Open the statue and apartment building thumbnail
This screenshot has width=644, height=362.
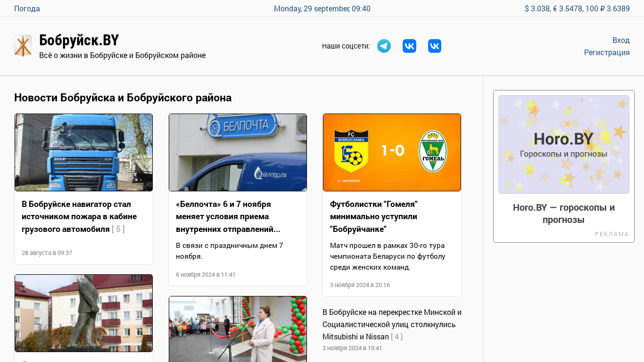83,313
